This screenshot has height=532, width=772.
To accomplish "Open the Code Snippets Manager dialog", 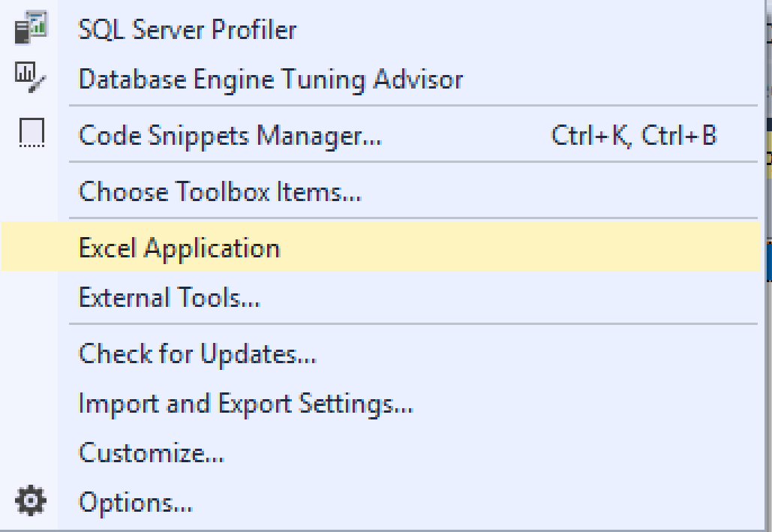I will tap(225, 135).
